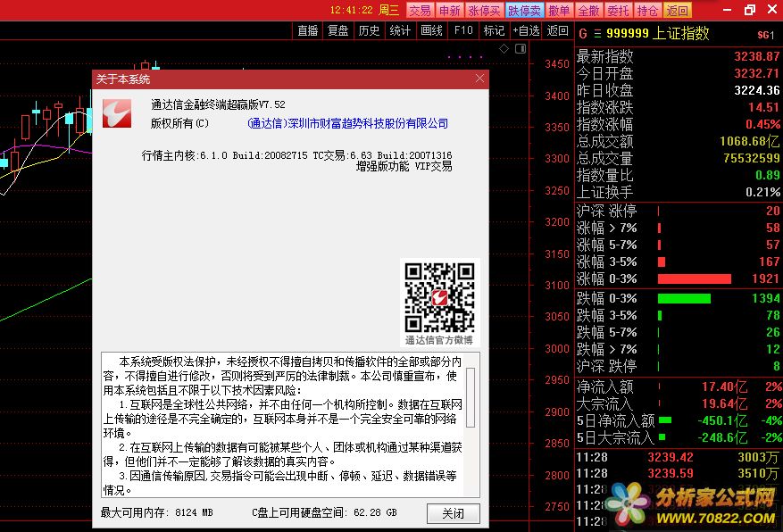Select the 5日净流入额 -450.1亿 row
The width and height of the screenshot is (783, 532).
pos(679,420)
